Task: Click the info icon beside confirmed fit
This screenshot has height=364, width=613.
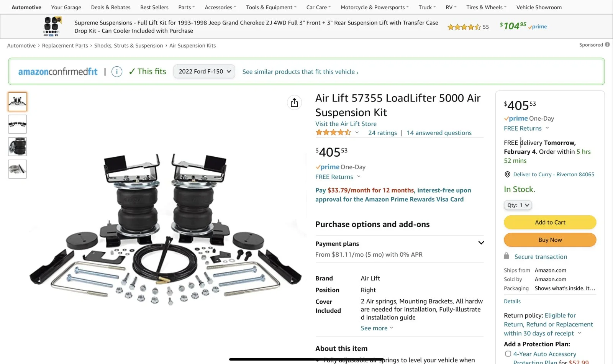Action: click(x=117, y=72)
